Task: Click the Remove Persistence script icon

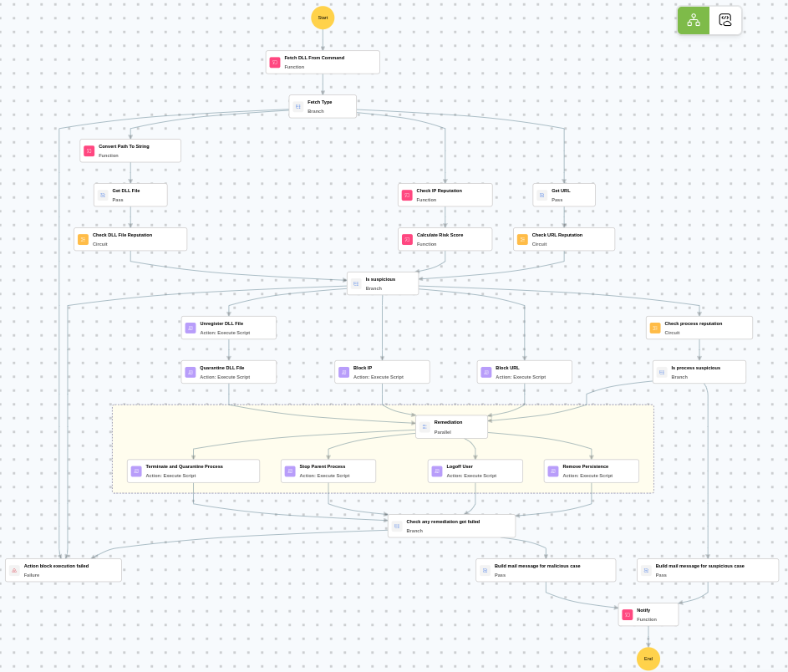Action: 553,471
